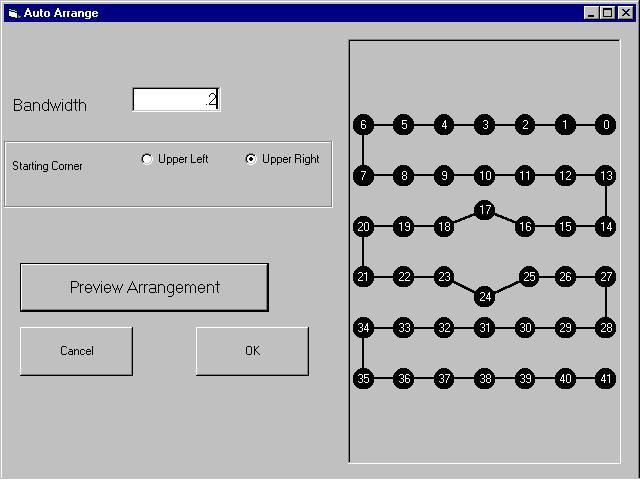
Task: Select node 7 in the preview
Action: [363, 176]
